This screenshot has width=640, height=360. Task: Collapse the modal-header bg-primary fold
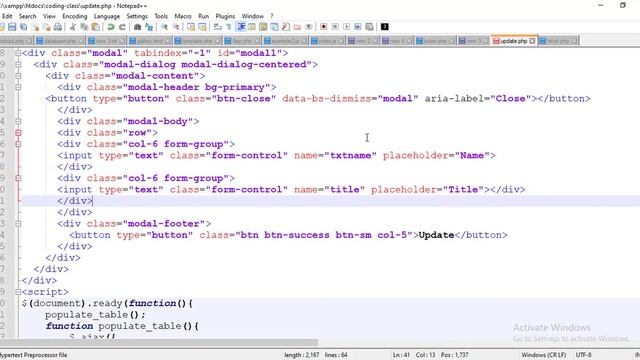click(x=18, y=87)
